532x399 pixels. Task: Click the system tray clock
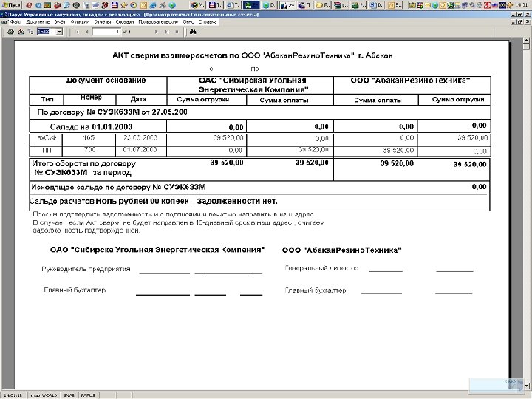point(523,5)
